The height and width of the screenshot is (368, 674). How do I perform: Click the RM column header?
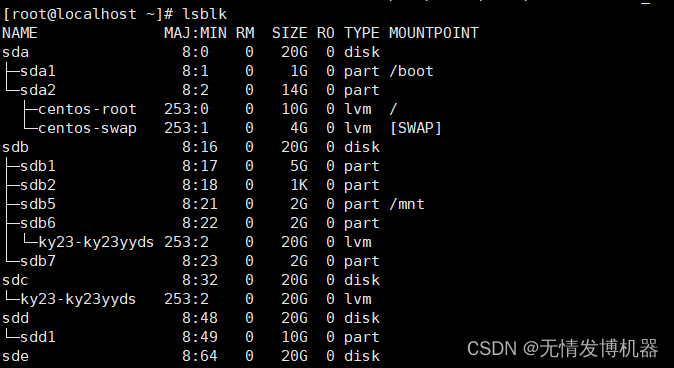245,33
